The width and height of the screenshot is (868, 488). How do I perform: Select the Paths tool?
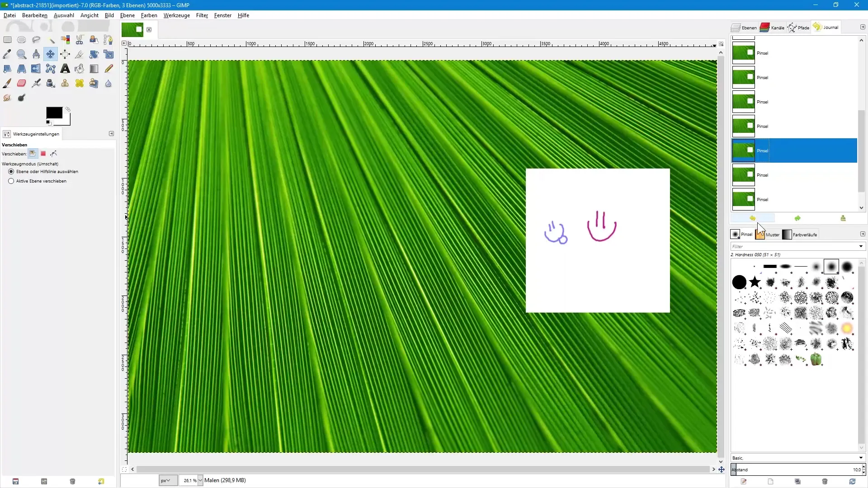click(108, 40)
